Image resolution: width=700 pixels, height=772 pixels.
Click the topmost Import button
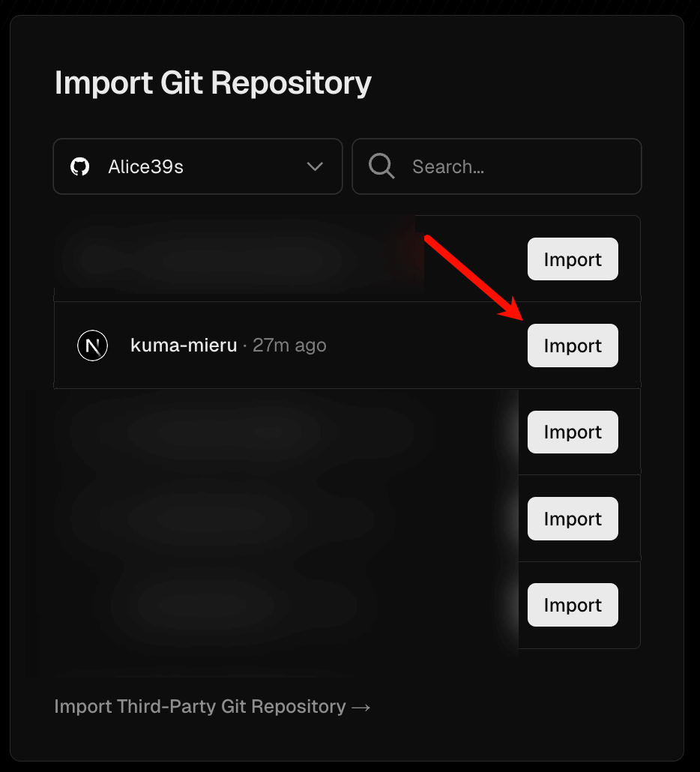click(x=573, y=259)
